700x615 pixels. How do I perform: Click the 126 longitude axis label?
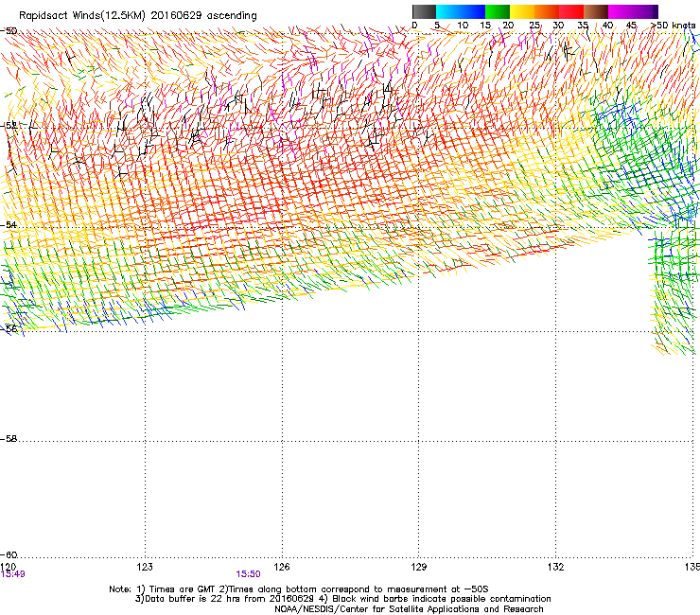pyautogui.click(x=282, y=567)
